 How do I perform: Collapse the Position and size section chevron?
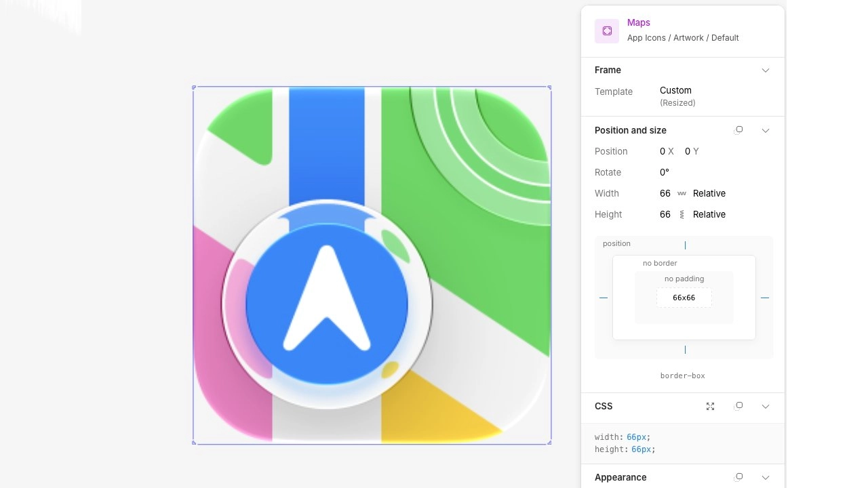point(766,130)
